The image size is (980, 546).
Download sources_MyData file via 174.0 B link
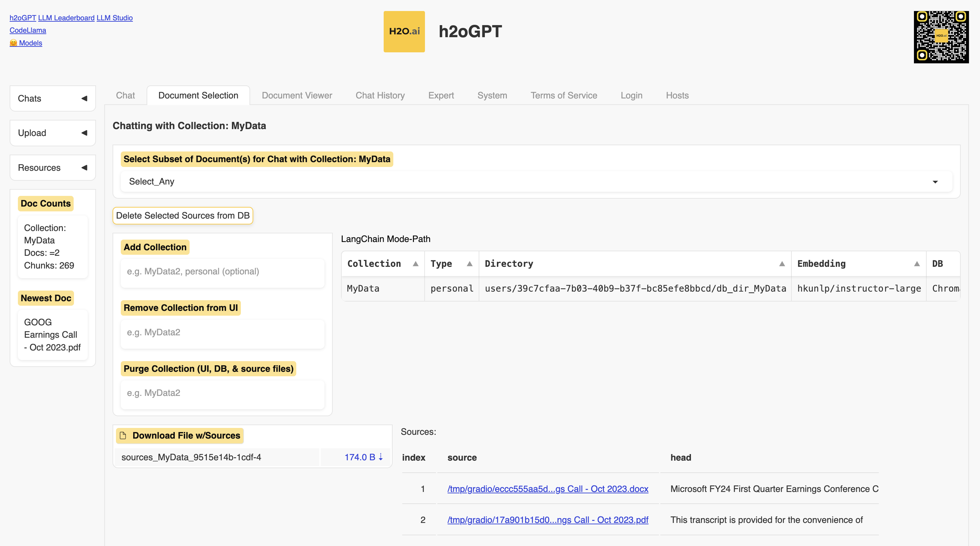coord(364,457)
